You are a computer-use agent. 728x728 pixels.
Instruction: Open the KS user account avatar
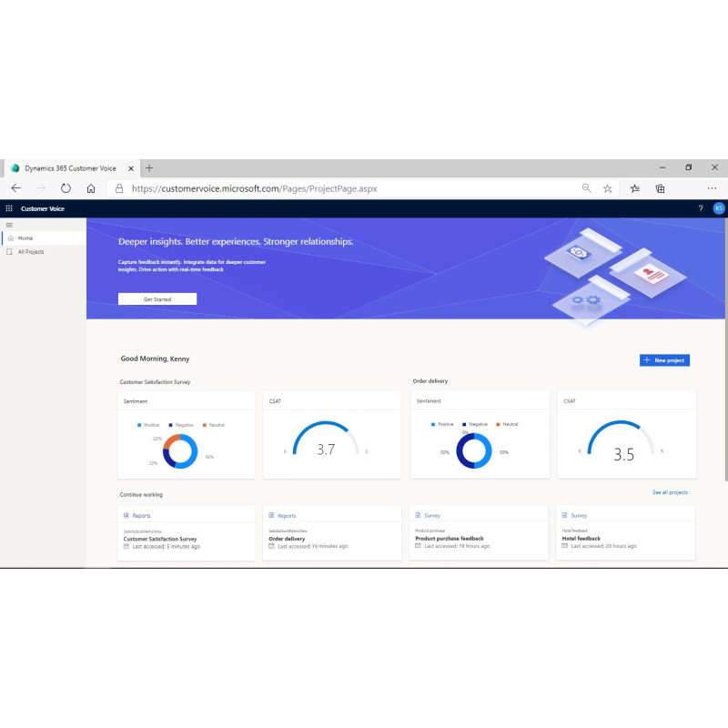[x=719, y=208]
